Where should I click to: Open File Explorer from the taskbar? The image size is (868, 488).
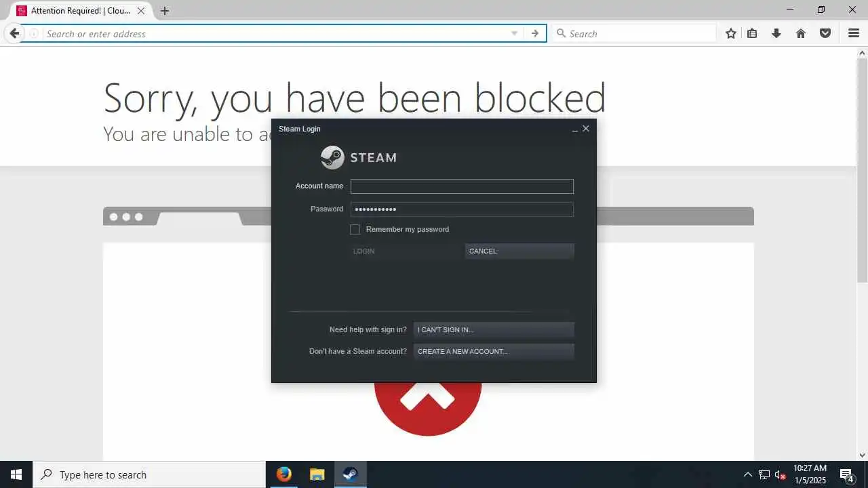coord(317,474)
